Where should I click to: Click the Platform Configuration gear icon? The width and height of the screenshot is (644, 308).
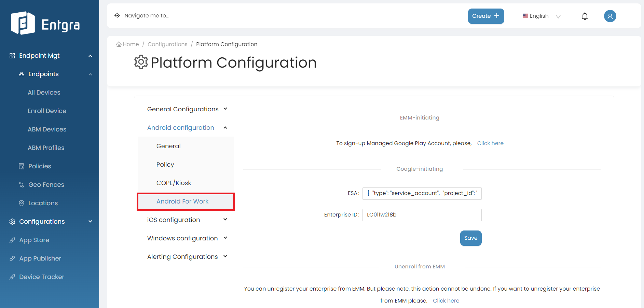coord(141,62)
